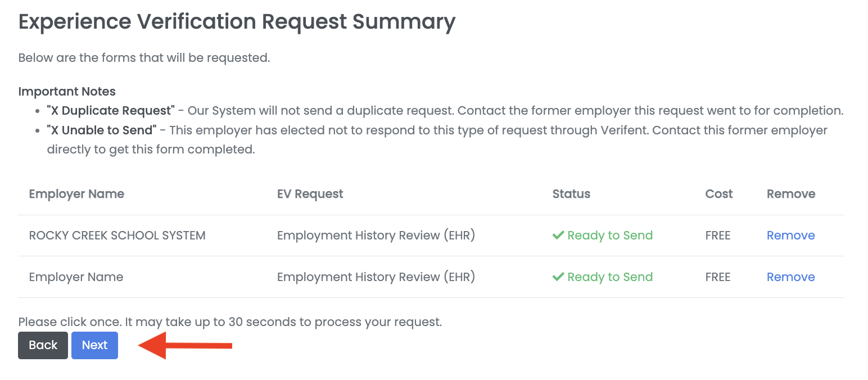The image size is (868, 380).
Task: Click the EV Request column header
Action: coord(310,193)
